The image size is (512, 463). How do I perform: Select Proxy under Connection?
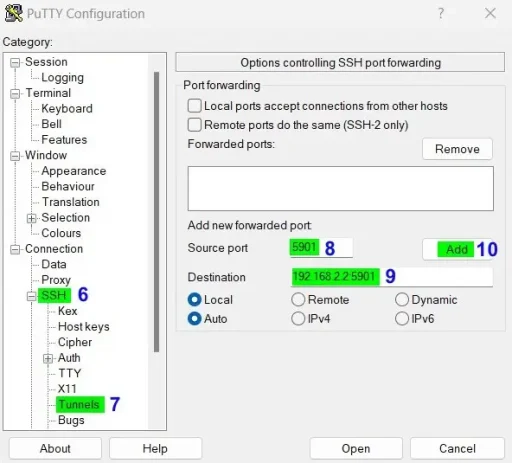tap(56, 280)
